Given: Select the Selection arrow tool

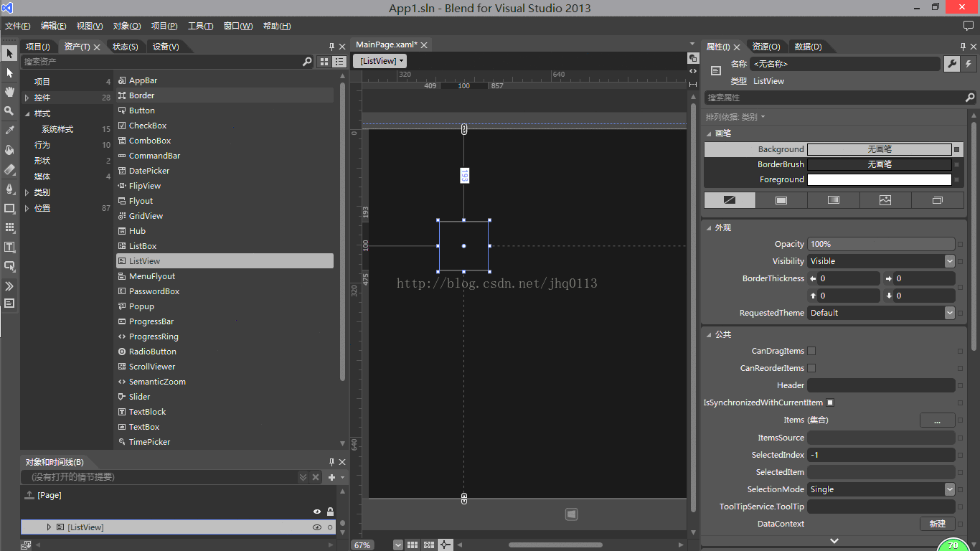Looking at the screenshot, I should [9, 54].
